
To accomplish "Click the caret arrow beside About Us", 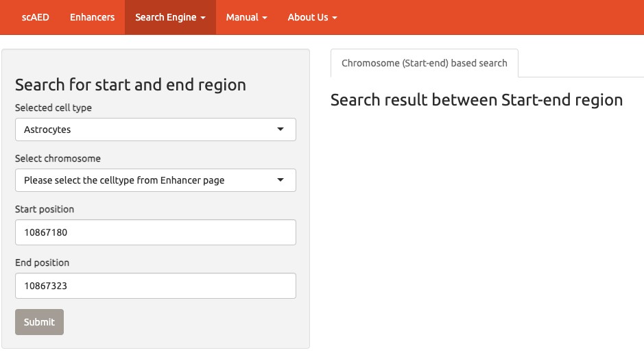I will [x=335, y=18].
